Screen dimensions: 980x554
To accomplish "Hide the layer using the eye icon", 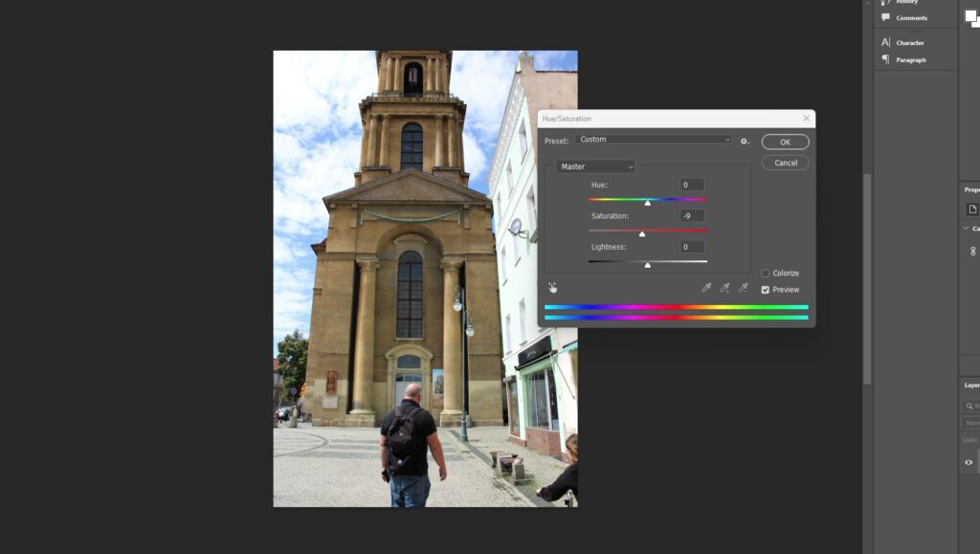I will 969,463.
